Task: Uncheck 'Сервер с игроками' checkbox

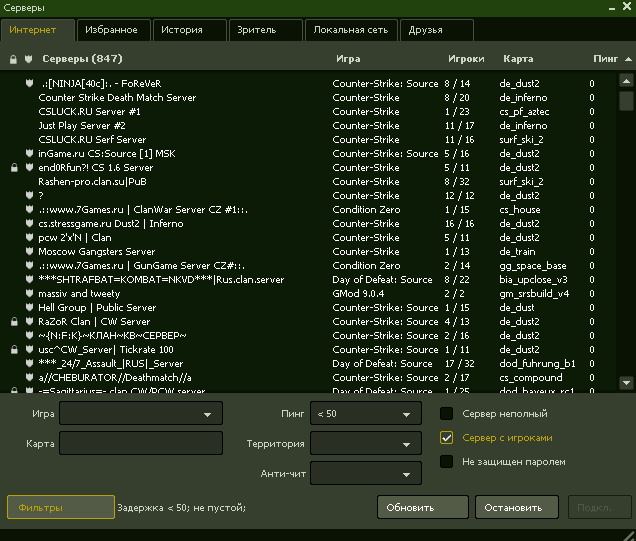Action: 446,438
